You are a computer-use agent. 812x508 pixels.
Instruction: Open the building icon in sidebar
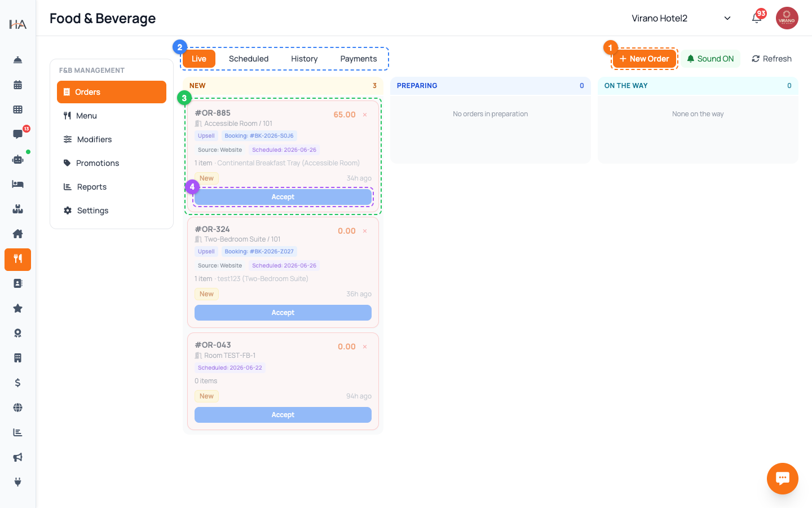pos(17,358)
